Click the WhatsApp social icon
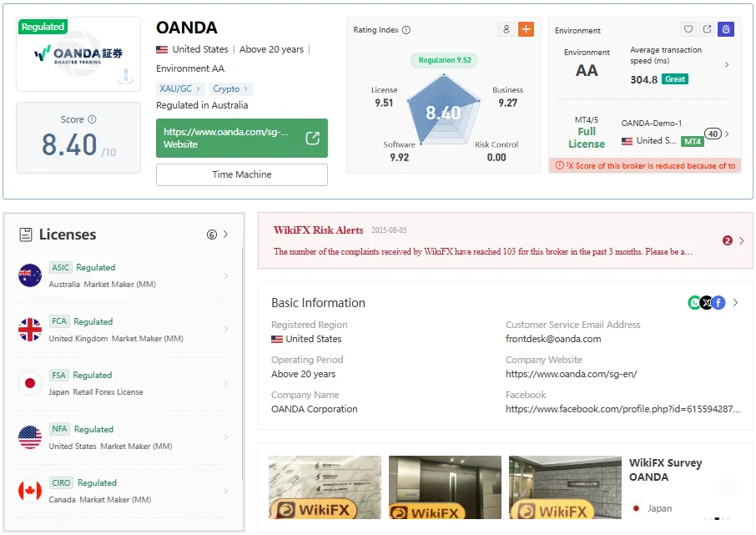 (x=693, y=302)
